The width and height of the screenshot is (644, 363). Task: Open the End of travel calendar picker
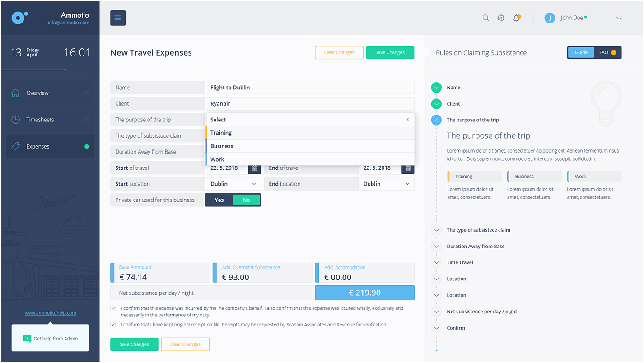408,168
